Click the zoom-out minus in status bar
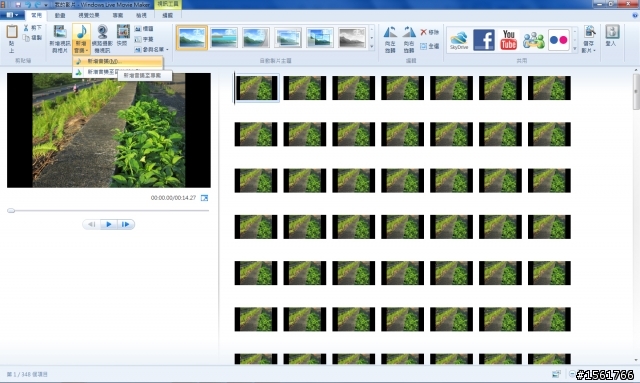Image resolution: width=640 pixels, height=383 pixels. (x=572, y=374)
